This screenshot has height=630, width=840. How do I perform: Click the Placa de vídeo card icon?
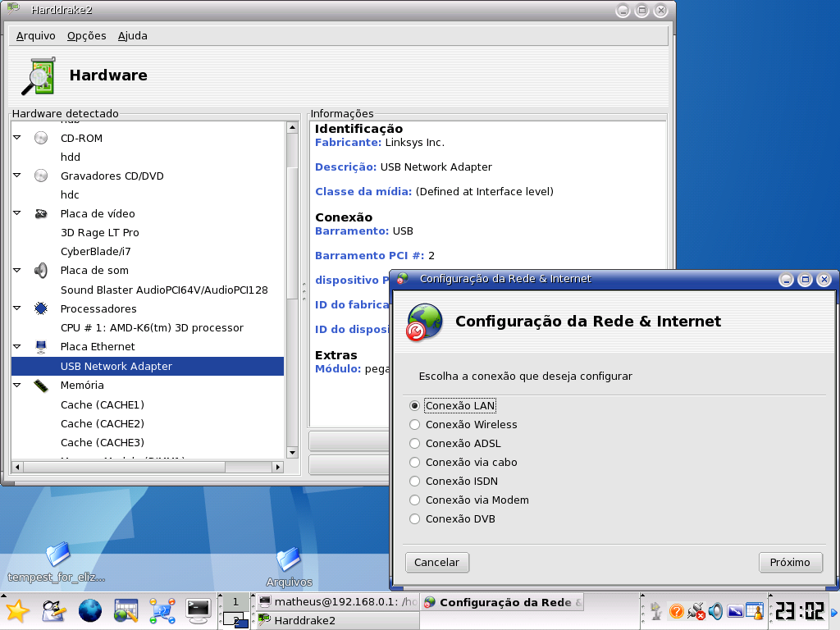pyautogui.click(x=41, y=214)
